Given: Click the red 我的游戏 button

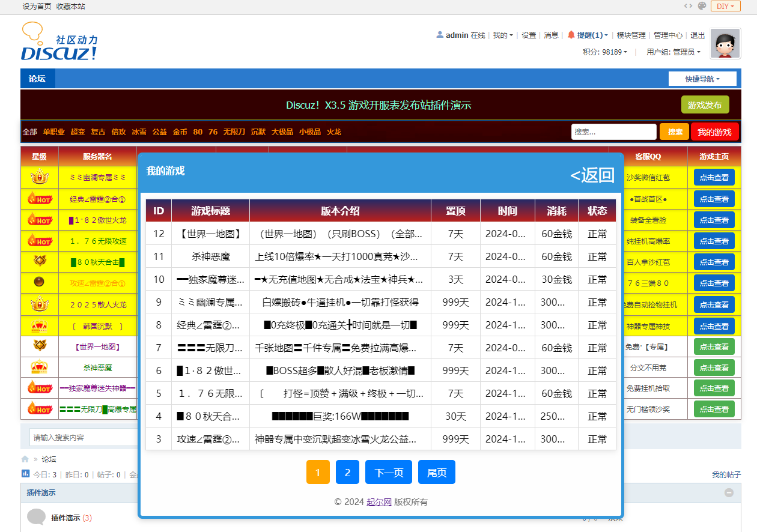Looking at the screenshot, I should coord(714,131).
